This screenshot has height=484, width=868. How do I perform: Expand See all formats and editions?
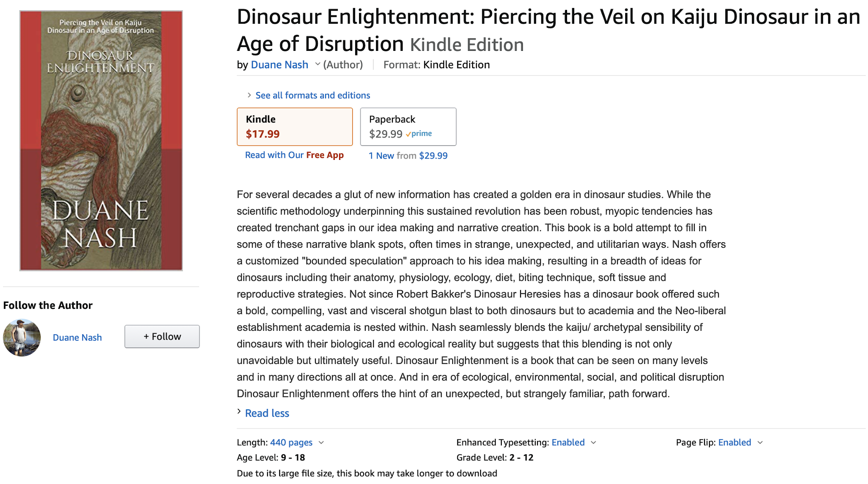point(312,95)
